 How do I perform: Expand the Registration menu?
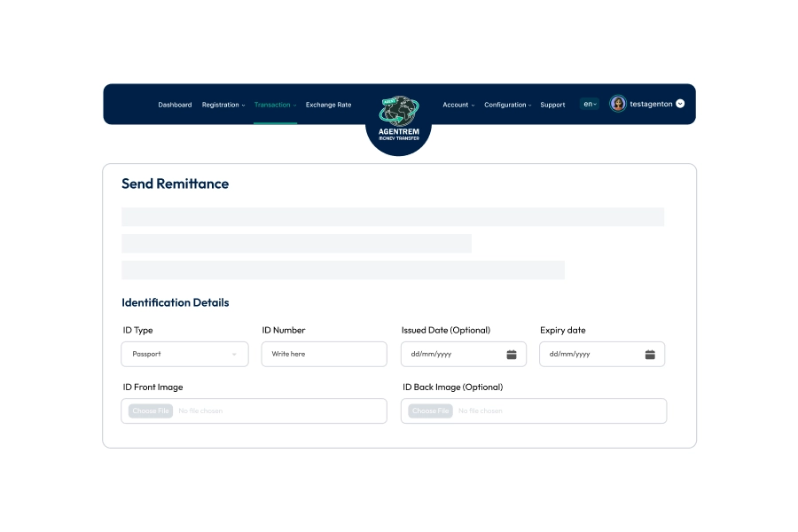[x=223, y=105]
